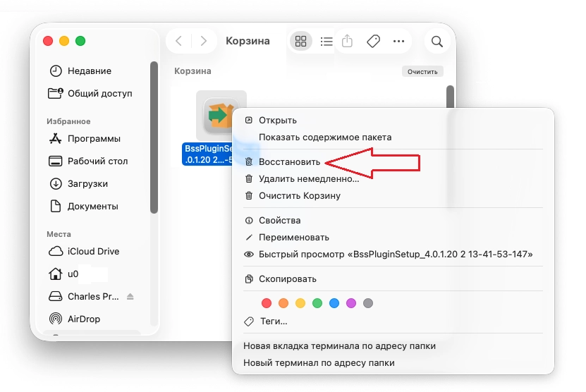
Task: Select the BssPluginSetup file thumbnail
Action: 221,115
